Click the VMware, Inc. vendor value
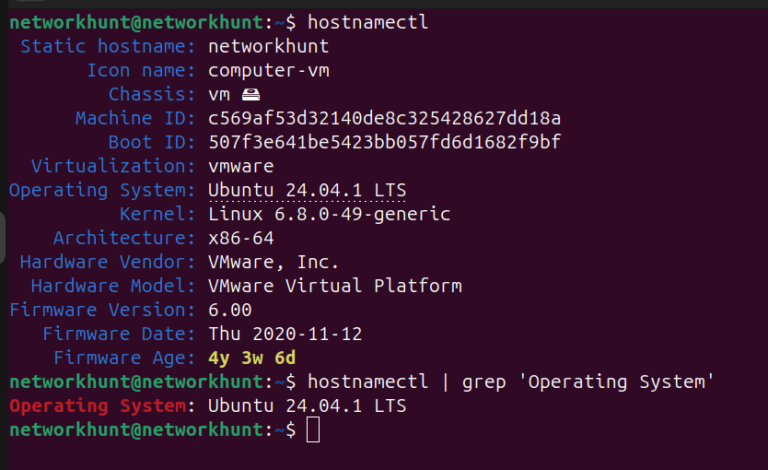768x470 pixels. (x=273, y=262)
